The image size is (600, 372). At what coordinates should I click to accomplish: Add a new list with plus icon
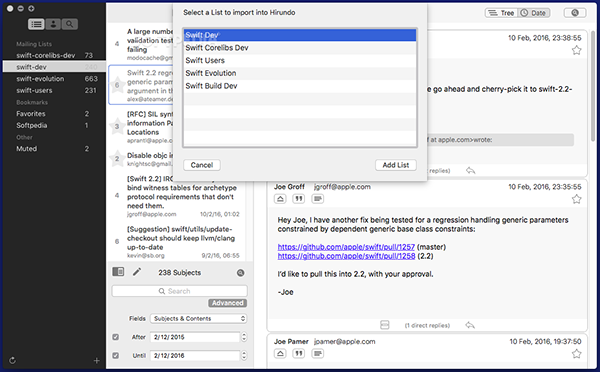tap(96, 360)
